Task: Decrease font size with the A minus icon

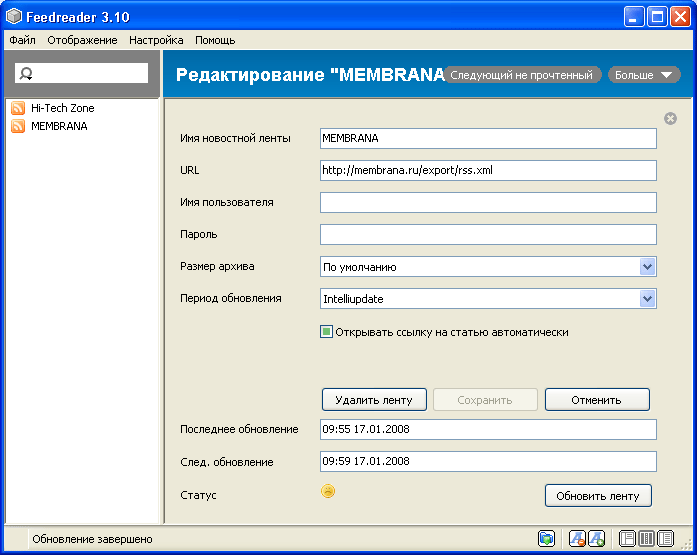Action: (577, 539)
